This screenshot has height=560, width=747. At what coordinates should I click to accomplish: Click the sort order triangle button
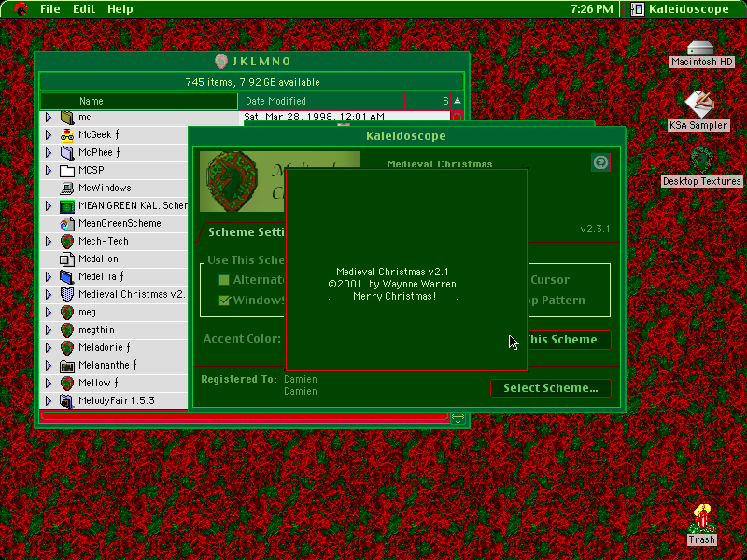[x=458, y=101]
